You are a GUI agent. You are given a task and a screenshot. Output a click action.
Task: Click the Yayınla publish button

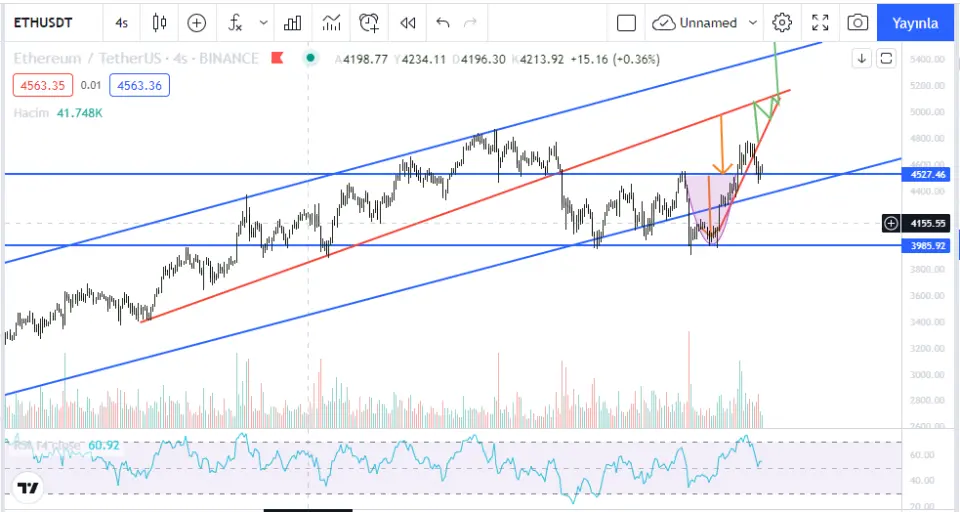pos(915,23)
